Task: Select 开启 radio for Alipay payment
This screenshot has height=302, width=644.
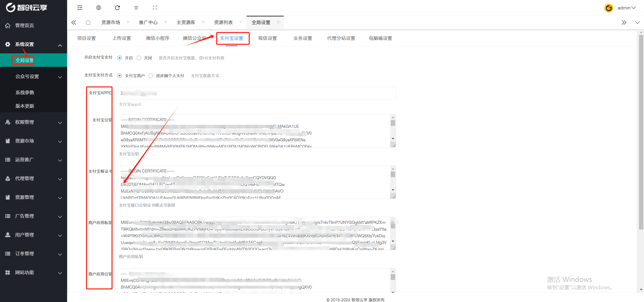Action: [120, 58]
